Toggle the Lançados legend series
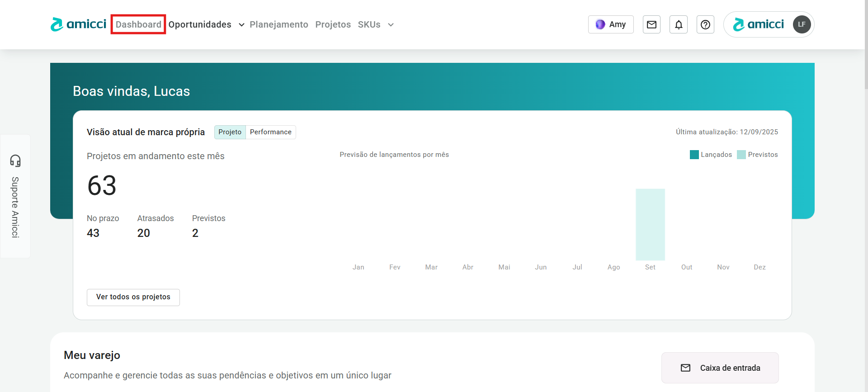The width and height of the screenshot is (868, 392). tap(711, 155)
